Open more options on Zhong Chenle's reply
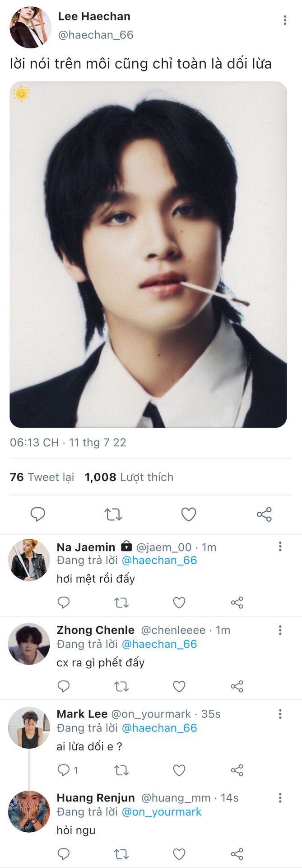The width and height of the screenshot is (302, 868). click(280, 630)
